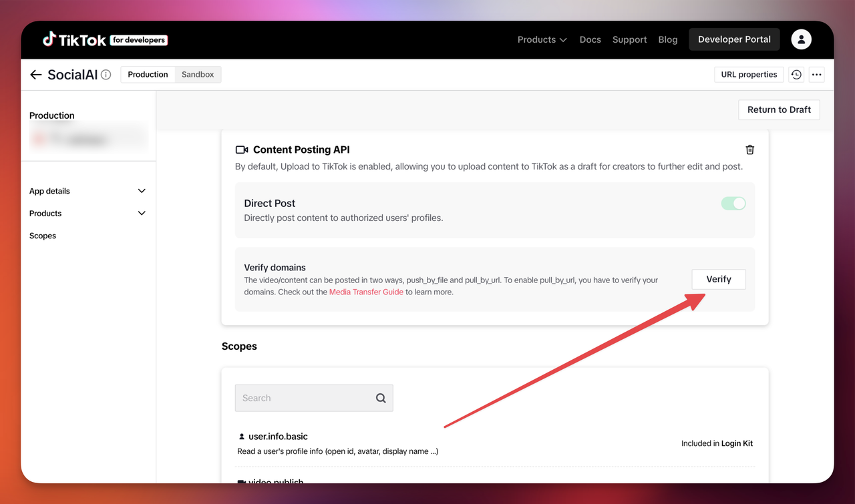This screenshot has width=855, height=504.
Task: Open the Media Transfer Guide link
Action: coord(366,292)
